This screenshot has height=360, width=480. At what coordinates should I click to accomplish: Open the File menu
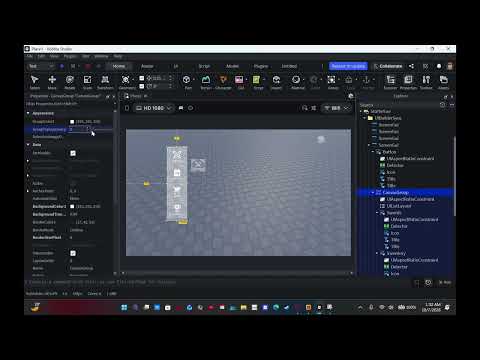(x=29, y=56)
